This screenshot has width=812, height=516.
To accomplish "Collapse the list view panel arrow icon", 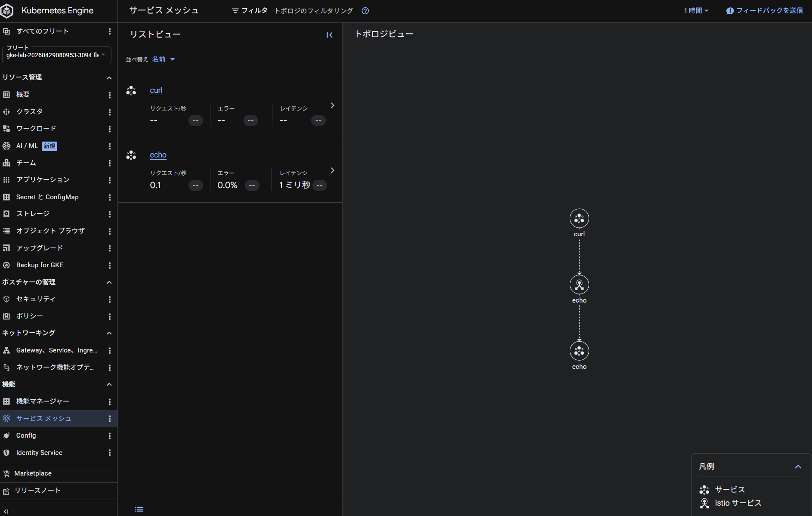I will pos(330,35).
